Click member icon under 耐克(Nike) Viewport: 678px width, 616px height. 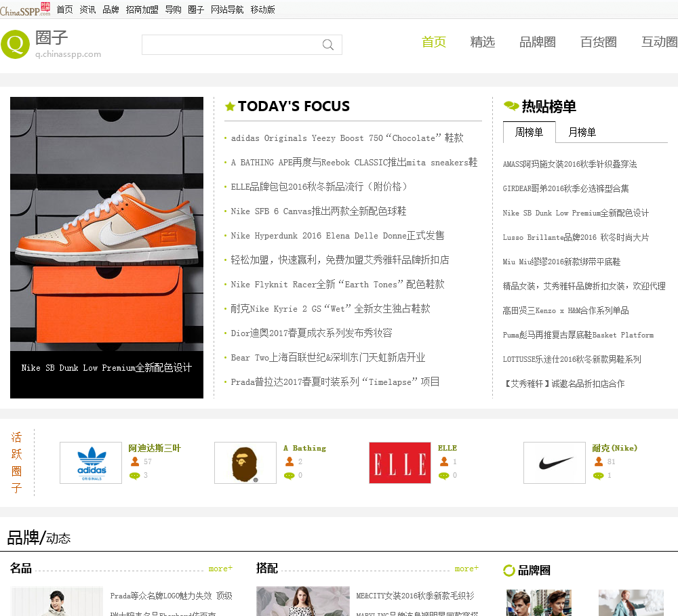click(599, 461)
